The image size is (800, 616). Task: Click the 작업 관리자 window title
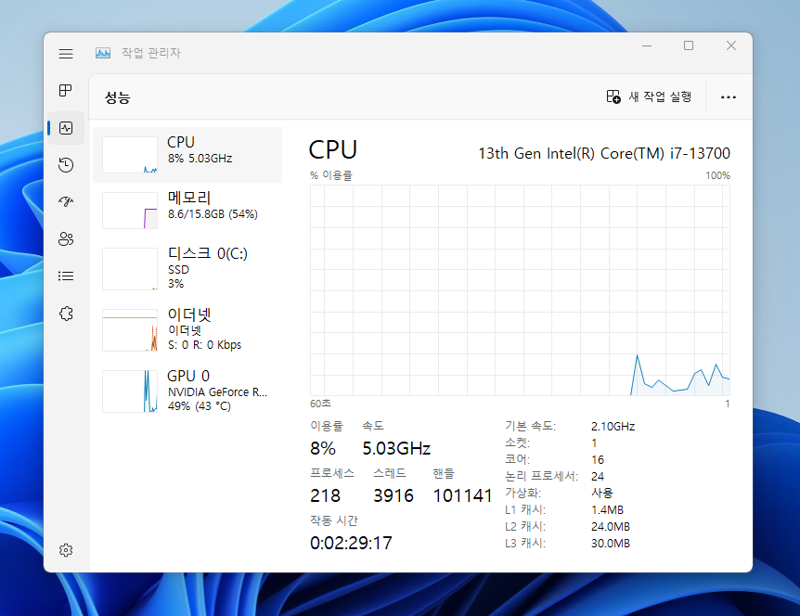click(x=151, y=53)
